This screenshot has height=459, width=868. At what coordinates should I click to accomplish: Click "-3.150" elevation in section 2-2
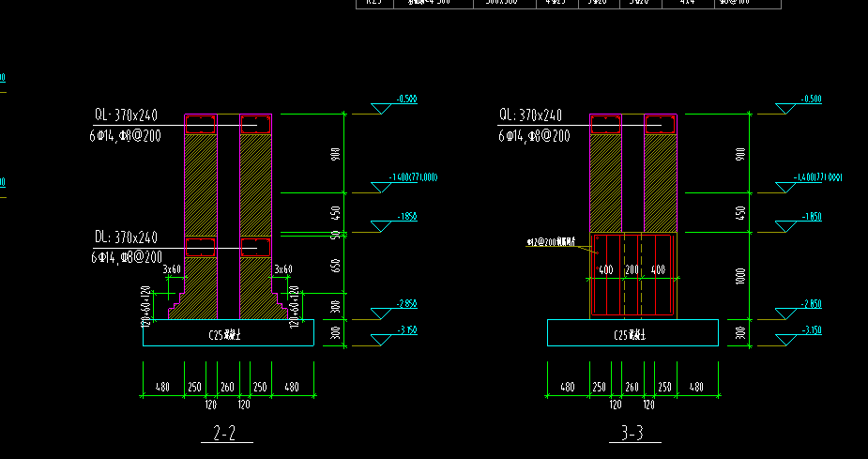(x=406, y=330)
